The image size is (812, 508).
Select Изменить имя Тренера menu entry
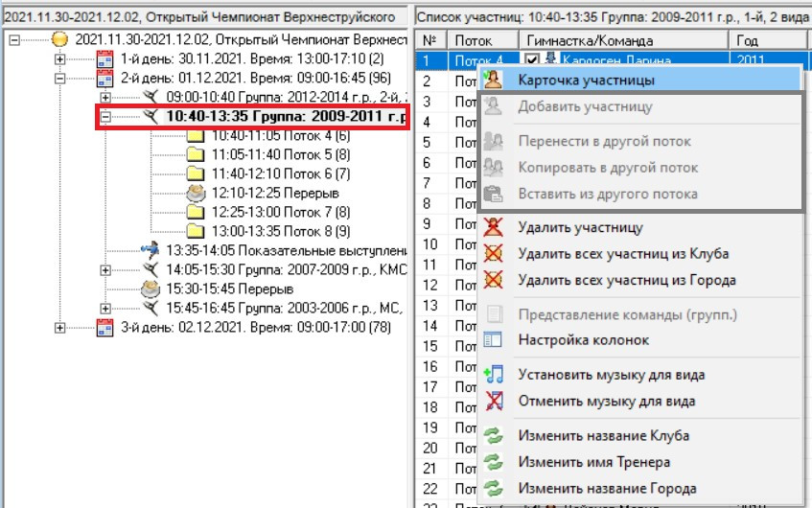(x=602, y=462)
